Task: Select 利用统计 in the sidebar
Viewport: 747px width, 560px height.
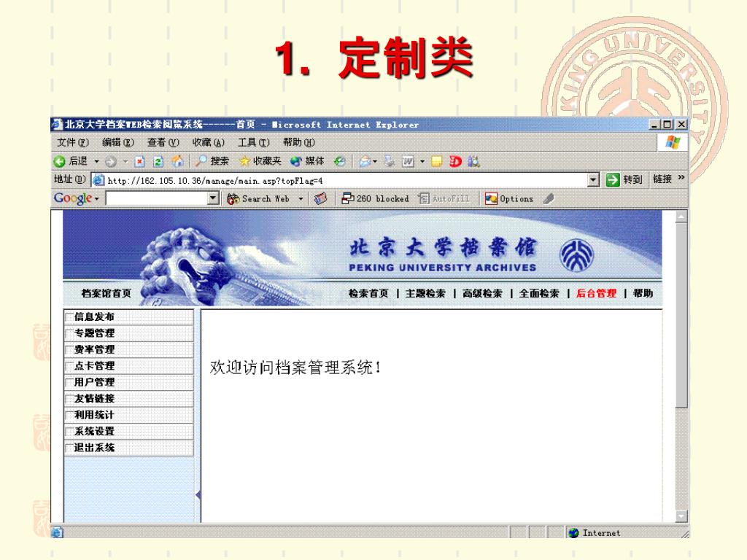Action: [x=128, y=415]
